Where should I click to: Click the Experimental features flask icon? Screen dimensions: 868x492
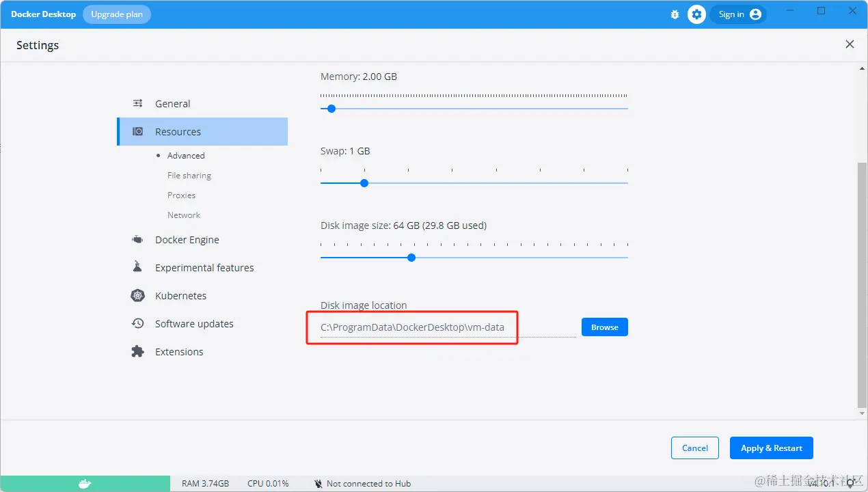point(137,266)
